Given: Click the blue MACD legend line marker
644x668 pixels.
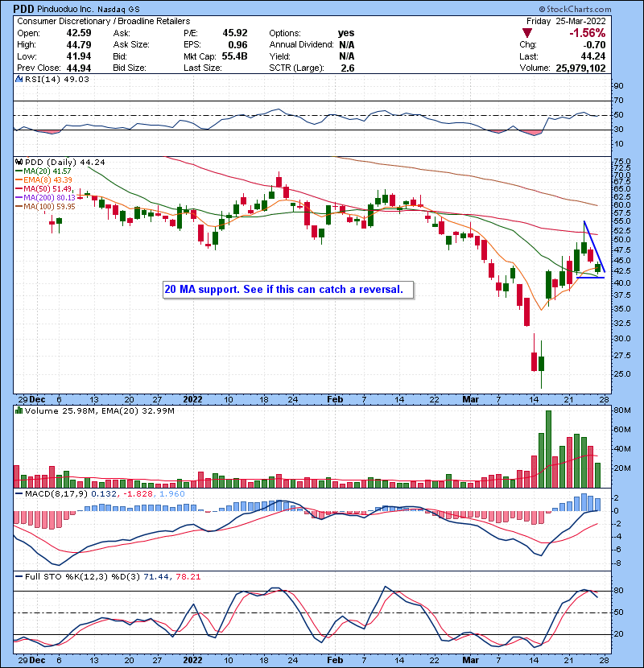Looking at the screenshot, I should pyautogui.click(x=19, y=494).
